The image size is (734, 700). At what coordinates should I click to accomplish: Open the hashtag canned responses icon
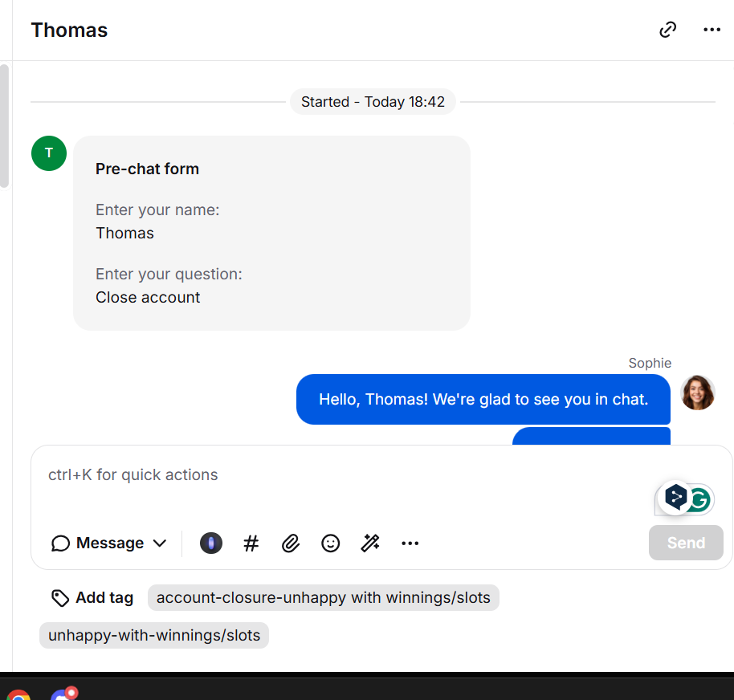[x=251, y=543]
